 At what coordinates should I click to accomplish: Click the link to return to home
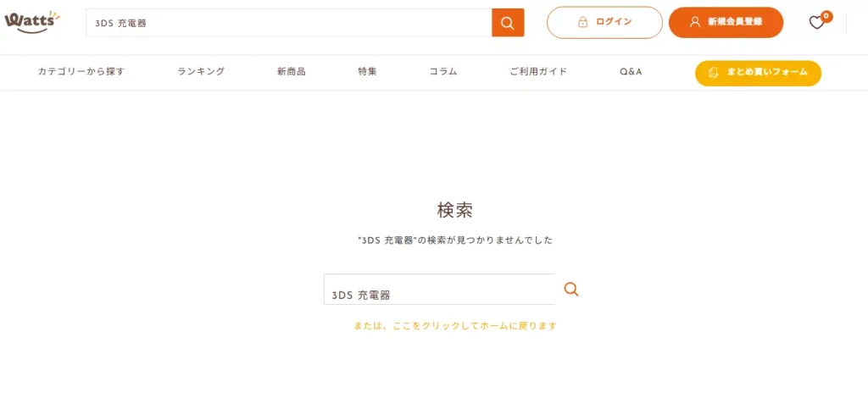coord(455,325)
